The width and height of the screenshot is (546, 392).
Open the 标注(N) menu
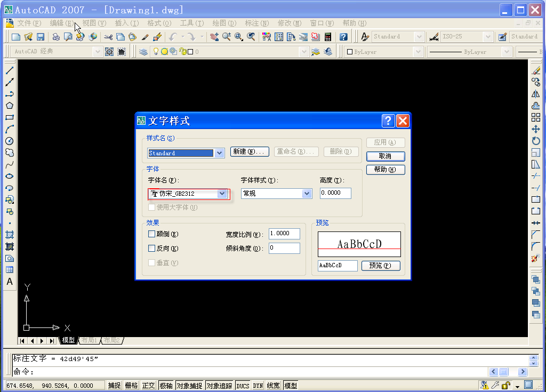[256, 23]
